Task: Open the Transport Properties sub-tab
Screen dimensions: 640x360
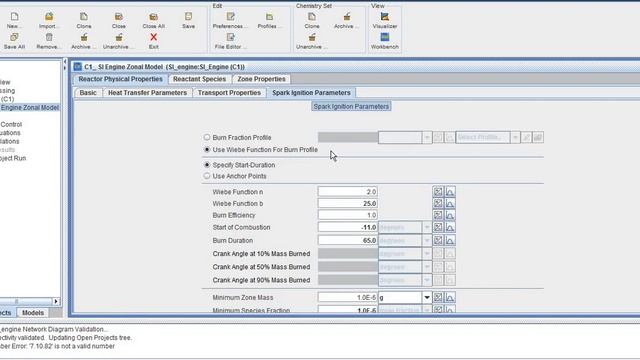Action: tap(229, 93)
